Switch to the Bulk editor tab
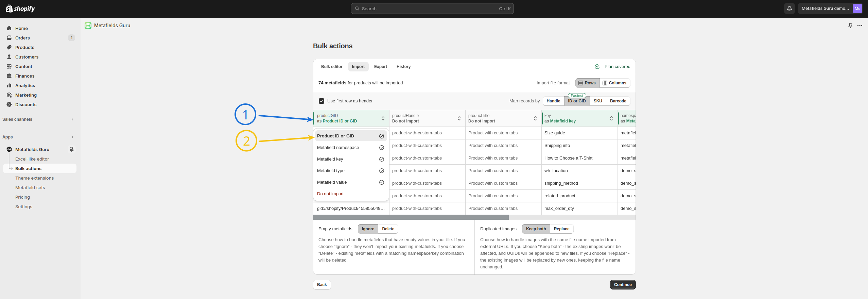 click(x=332, y=67)
